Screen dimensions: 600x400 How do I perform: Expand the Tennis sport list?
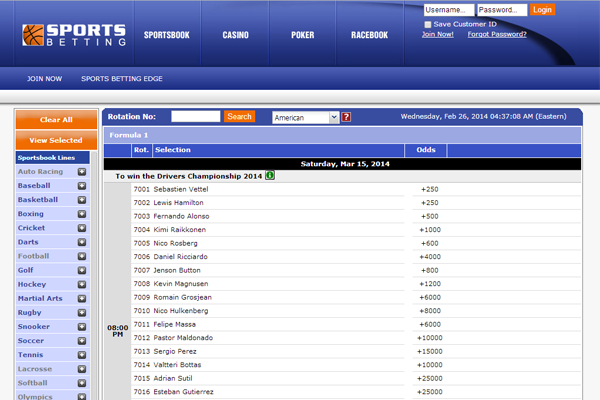tap(82, 355)
